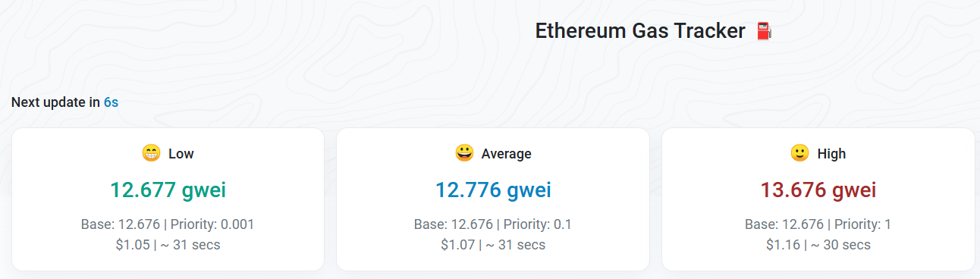Click the 6s countdown timer
Image resolution: width=980 pixels, height=279 pixels.
111,102
